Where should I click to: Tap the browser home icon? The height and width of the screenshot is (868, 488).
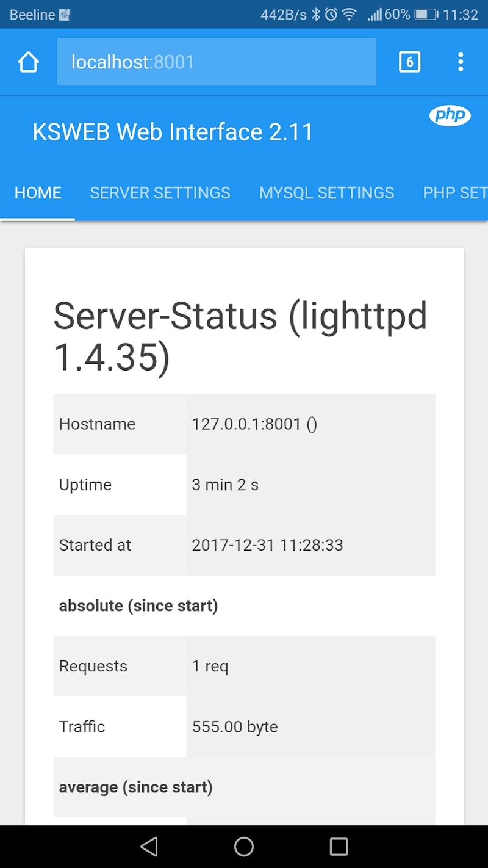(28, 61)
